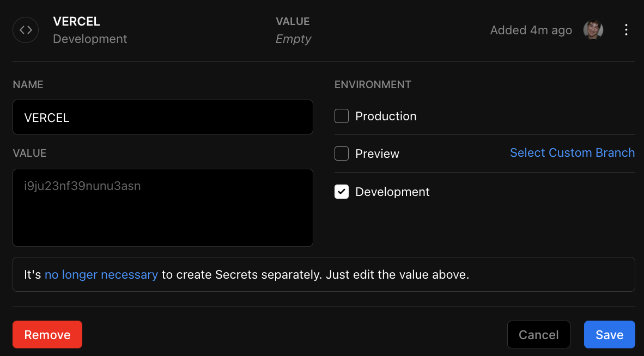Focus the NAME input containing VERCEL
Image resolution: width=644 pixels, height=356 pixels.
[163, 117]
